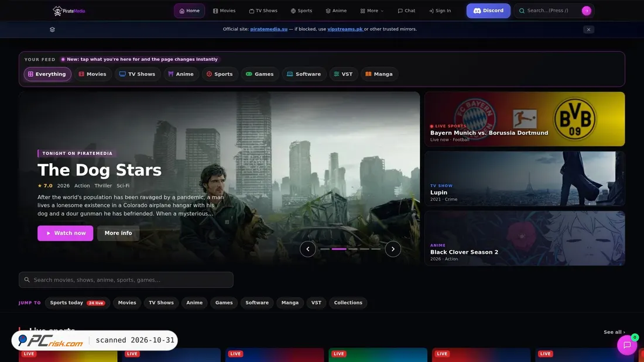
Task: Jump to Movies section chip
Action: click(127, 303)
